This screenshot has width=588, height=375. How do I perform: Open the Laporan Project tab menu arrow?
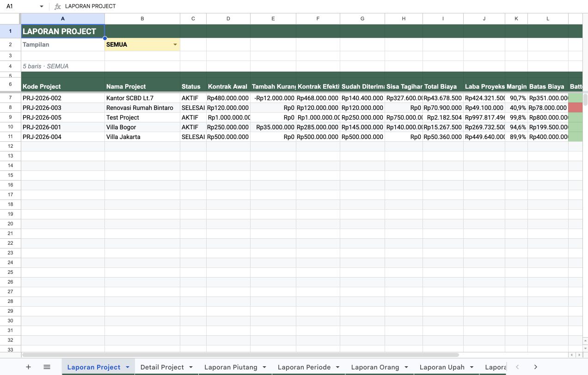(127, 367)
